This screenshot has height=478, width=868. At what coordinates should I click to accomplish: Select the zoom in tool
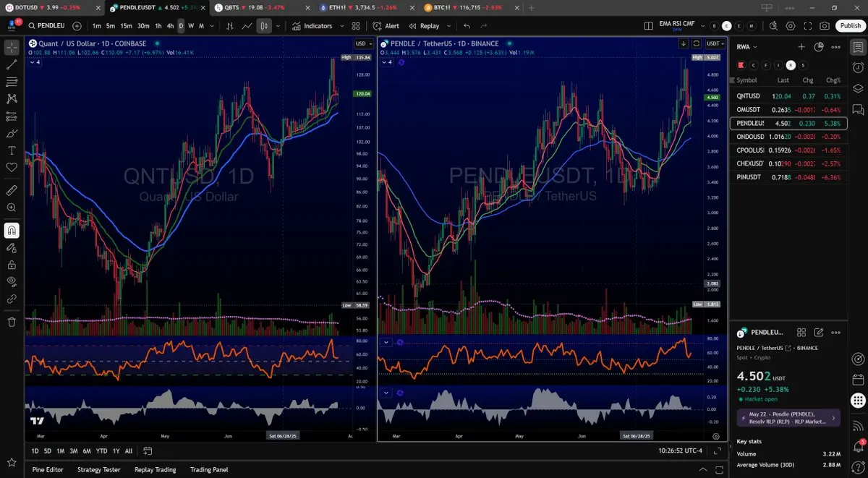(x=12, y=208)
